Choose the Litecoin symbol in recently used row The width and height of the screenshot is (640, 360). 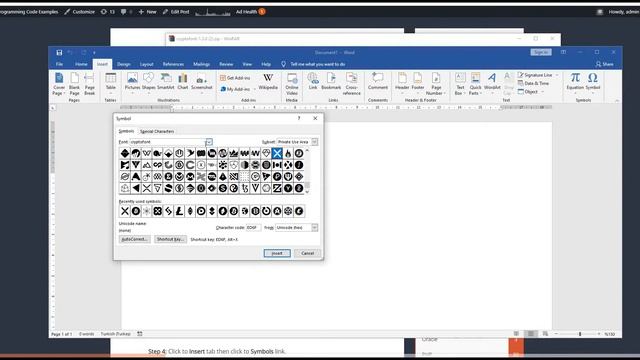(179, 211)
